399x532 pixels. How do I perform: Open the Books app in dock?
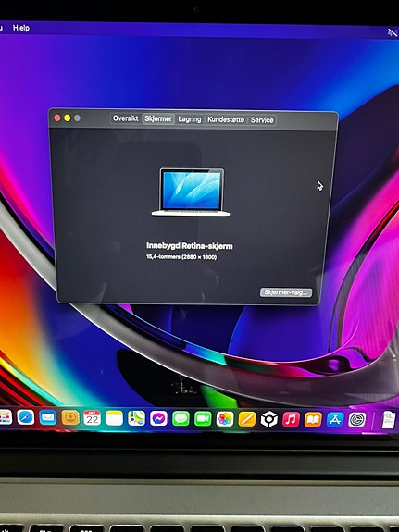click(x=313, y=420)
